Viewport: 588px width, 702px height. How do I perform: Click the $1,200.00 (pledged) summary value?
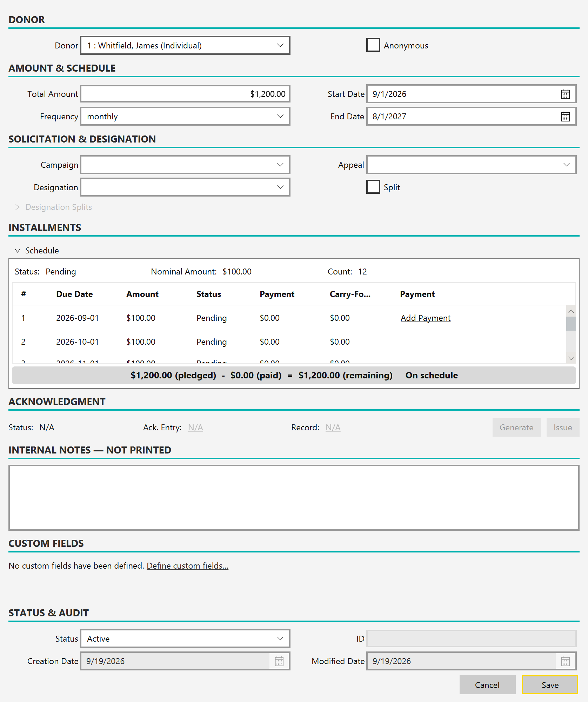pos(173,376)
